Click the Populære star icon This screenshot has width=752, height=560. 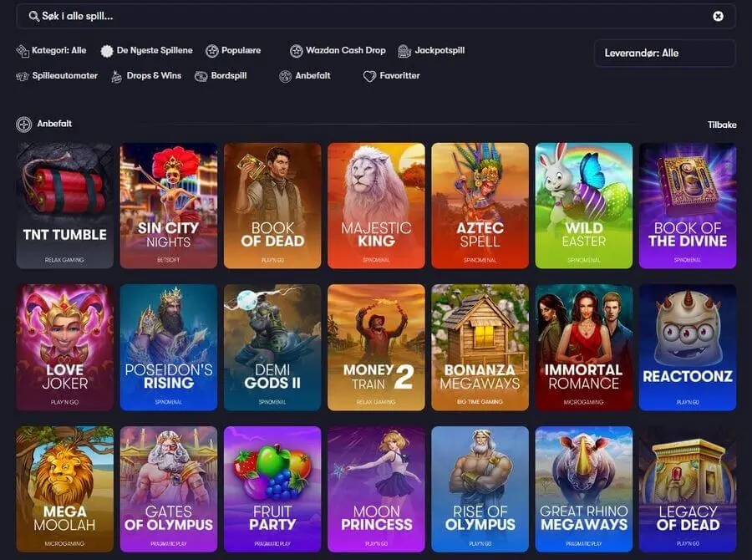212,51
